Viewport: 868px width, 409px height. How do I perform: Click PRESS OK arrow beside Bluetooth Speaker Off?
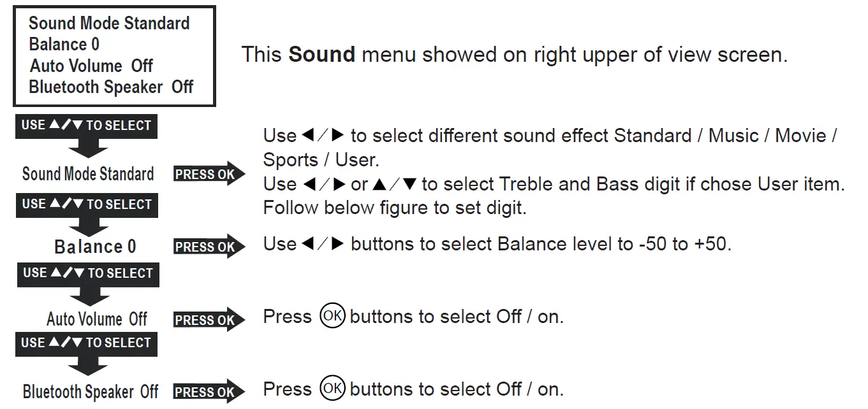[x=207, y=392]
